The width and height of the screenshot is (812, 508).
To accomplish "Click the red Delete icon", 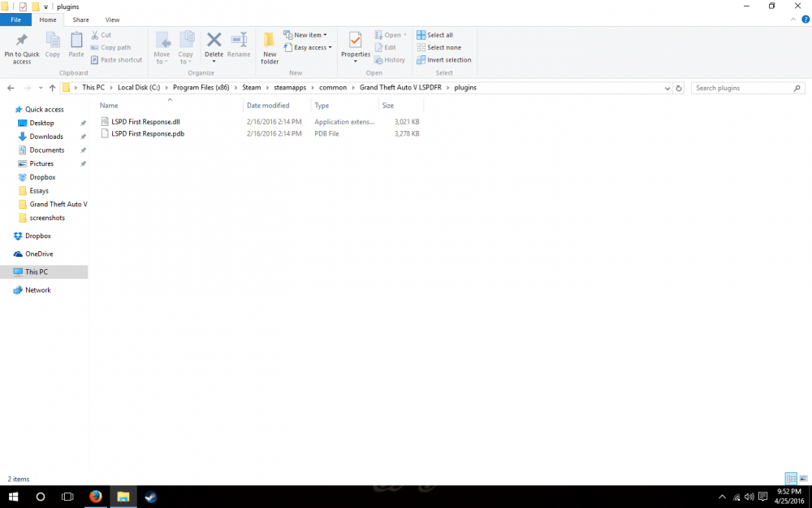I will (x=214, y=39).
